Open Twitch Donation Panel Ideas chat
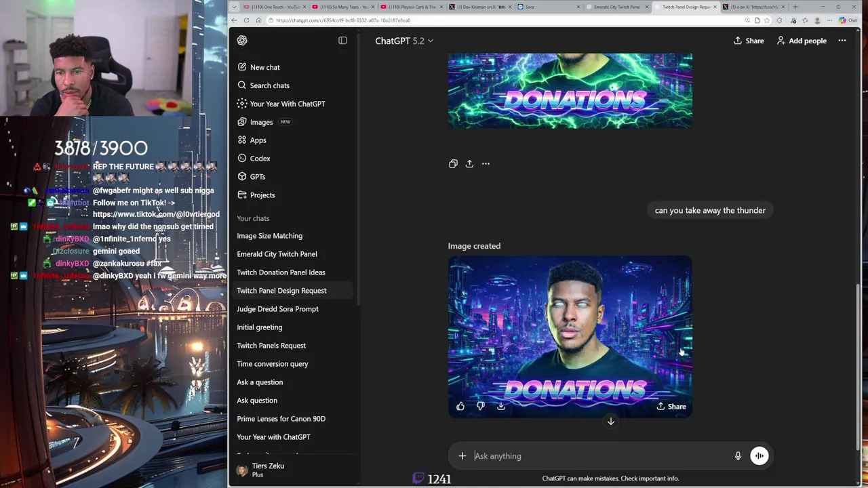868x488 pixels. point(281,272)
